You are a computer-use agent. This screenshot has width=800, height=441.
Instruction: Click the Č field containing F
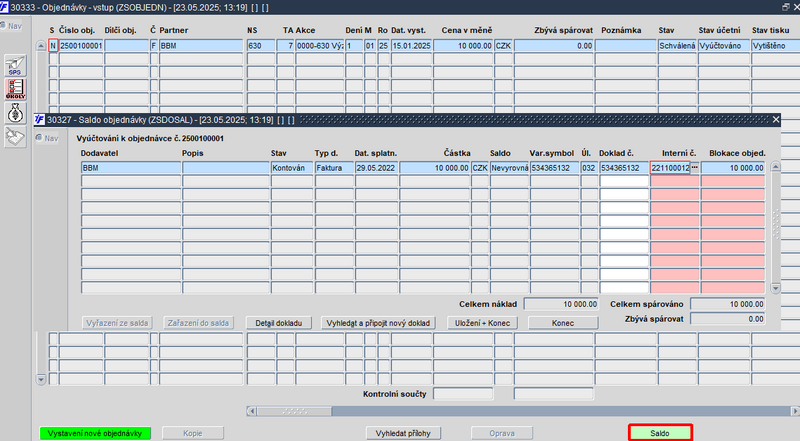(x=154, y=45)
